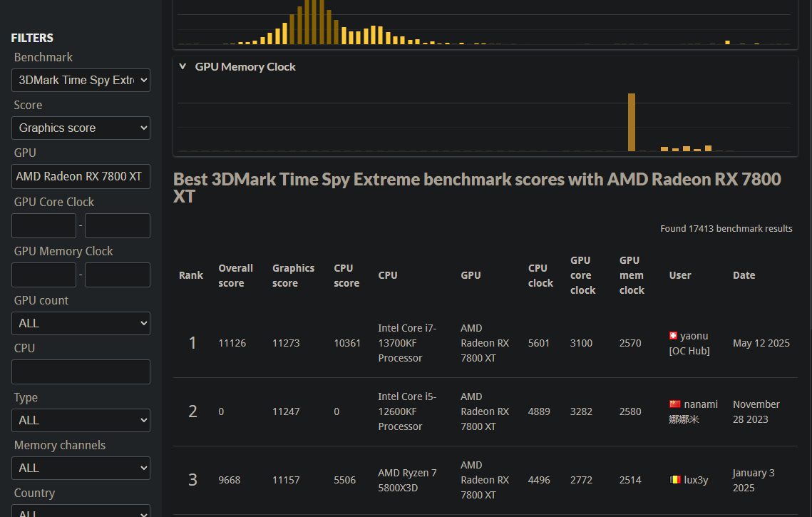
Task: Click the Belgium flag icon beside lux3y
Action: coord(675,480)
